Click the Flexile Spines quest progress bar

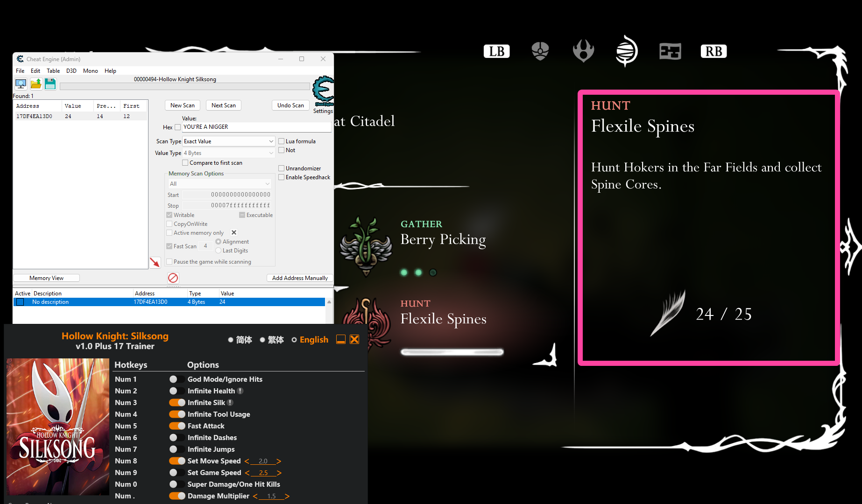[452, 352]
